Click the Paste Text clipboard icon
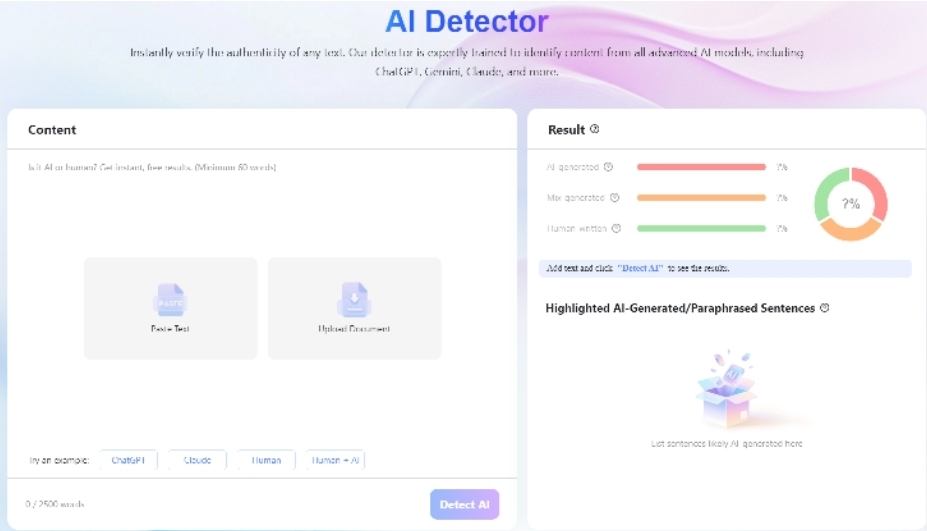 (x=170, y=299)
